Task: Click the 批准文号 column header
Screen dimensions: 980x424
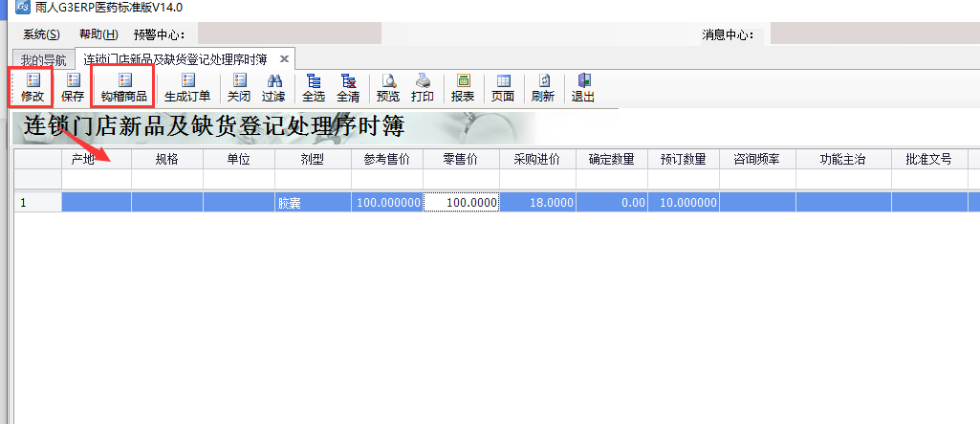Action: (x=929, y=160)
